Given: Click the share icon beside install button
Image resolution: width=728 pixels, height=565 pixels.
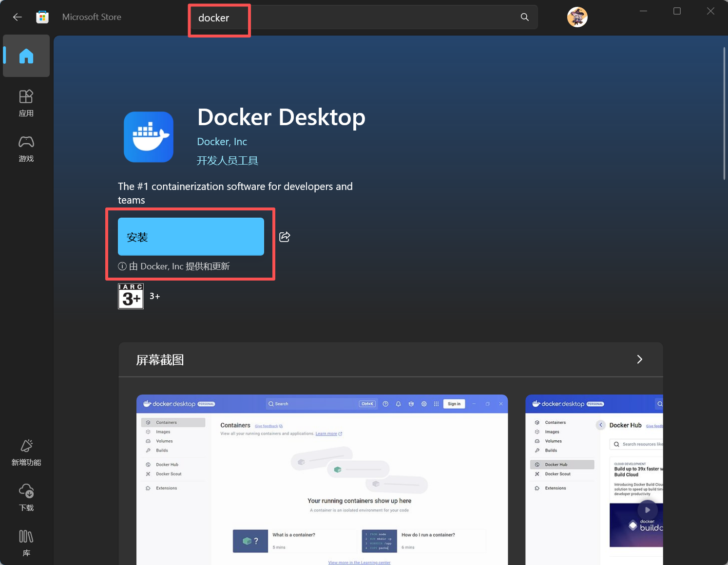Looking at the screenshot, I should pos(285,237).
